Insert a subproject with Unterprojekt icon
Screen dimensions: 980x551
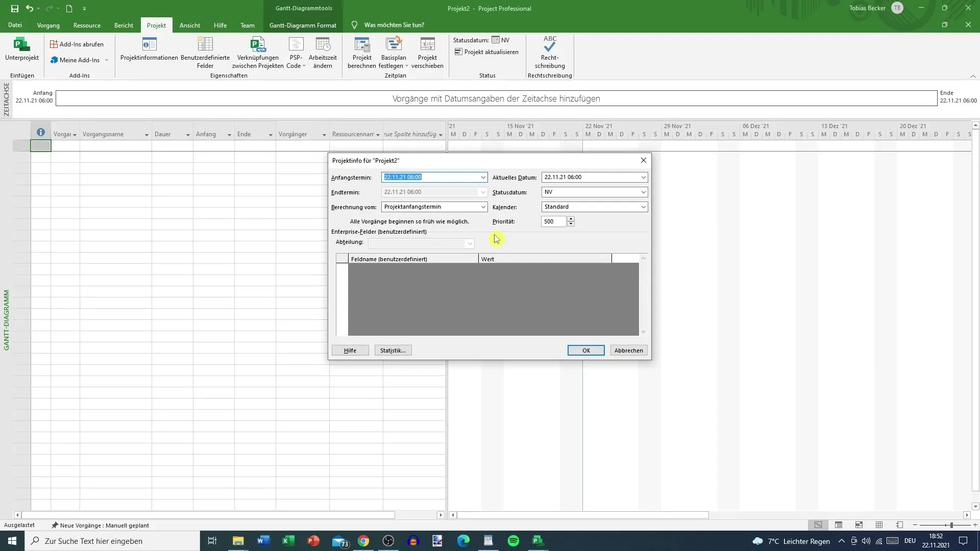click(x=21, y=49)
